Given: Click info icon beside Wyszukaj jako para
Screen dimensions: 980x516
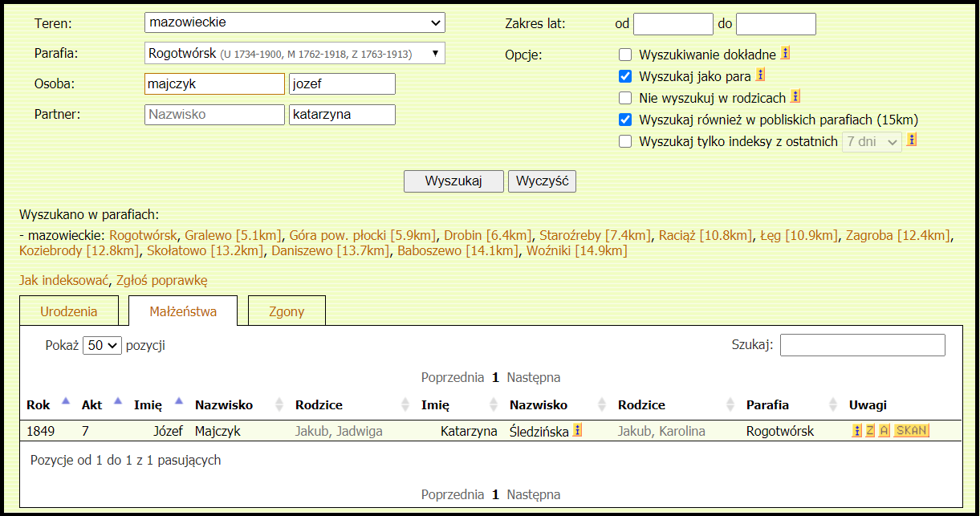Looking at the screenshot, I should tap(760, 75).
